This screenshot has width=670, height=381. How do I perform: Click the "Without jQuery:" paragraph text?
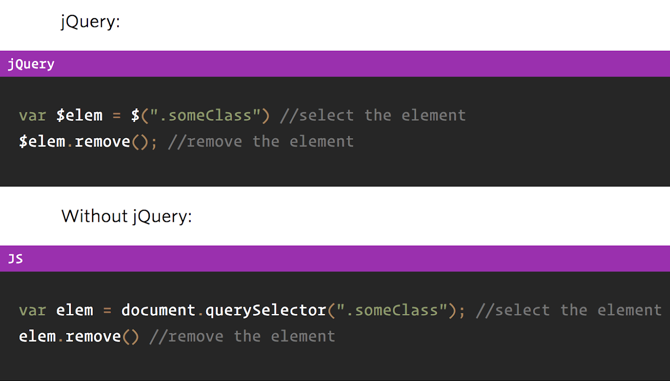pos(126,216)
